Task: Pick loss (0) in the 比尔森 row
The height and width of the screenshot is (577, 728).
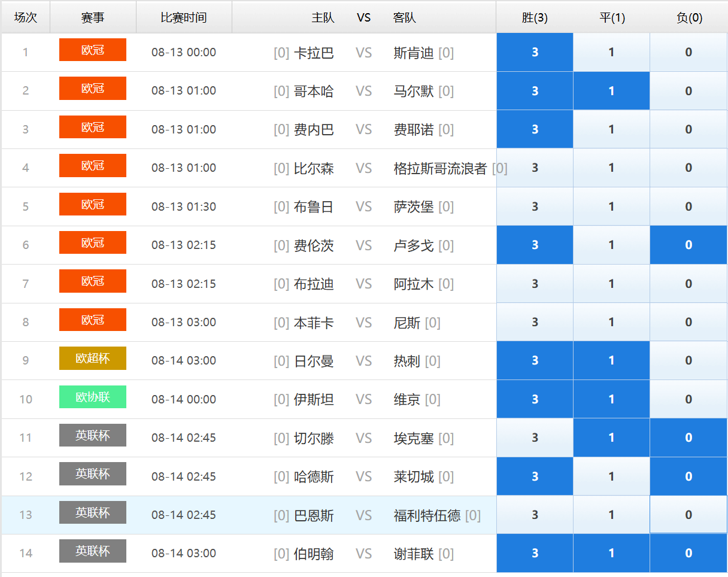Action: coord(688,168)
